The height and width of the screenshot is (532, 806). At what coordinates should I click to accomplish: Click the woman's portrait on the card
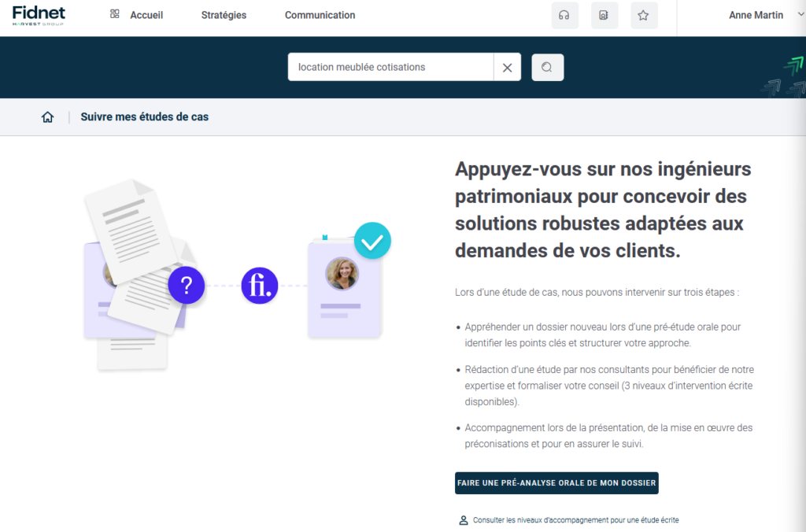pos(342,273)
